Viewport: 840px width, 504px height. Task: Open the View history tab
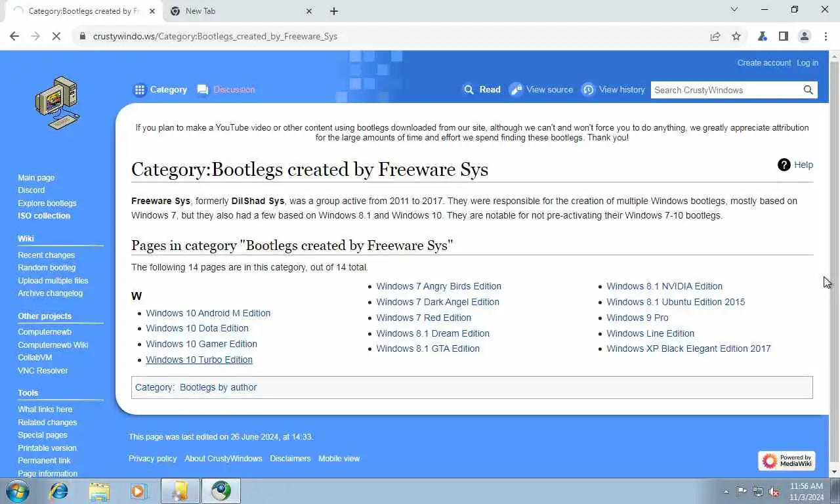pyautogui.click(x=614, y=90)
